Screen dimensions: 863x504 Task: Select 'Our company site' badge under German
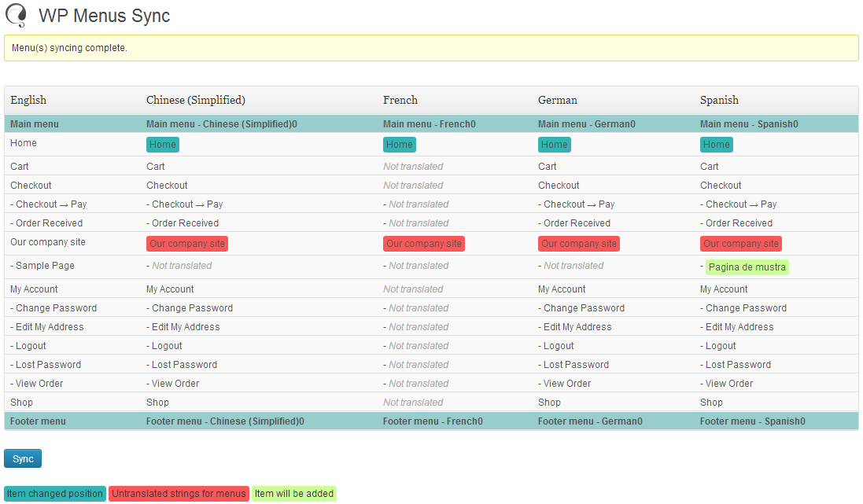pyautogui.click(x=579, y=244)
